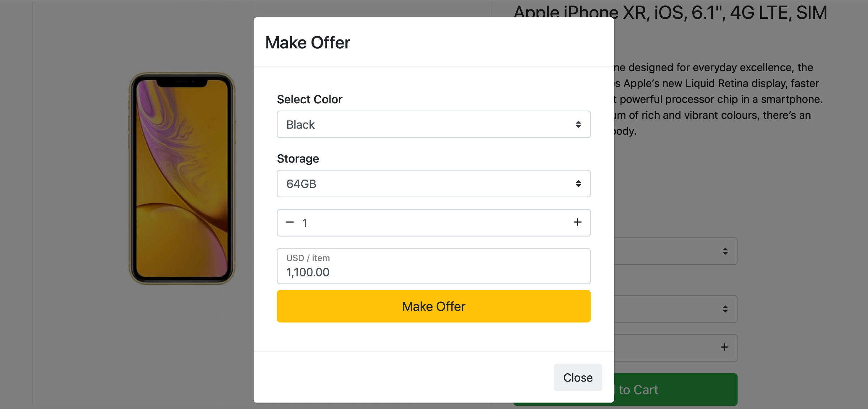The height and width of the screenshot is (409, 868).
Task: Decrease quantity with the minus icon
Action: [x=290, y=223]
